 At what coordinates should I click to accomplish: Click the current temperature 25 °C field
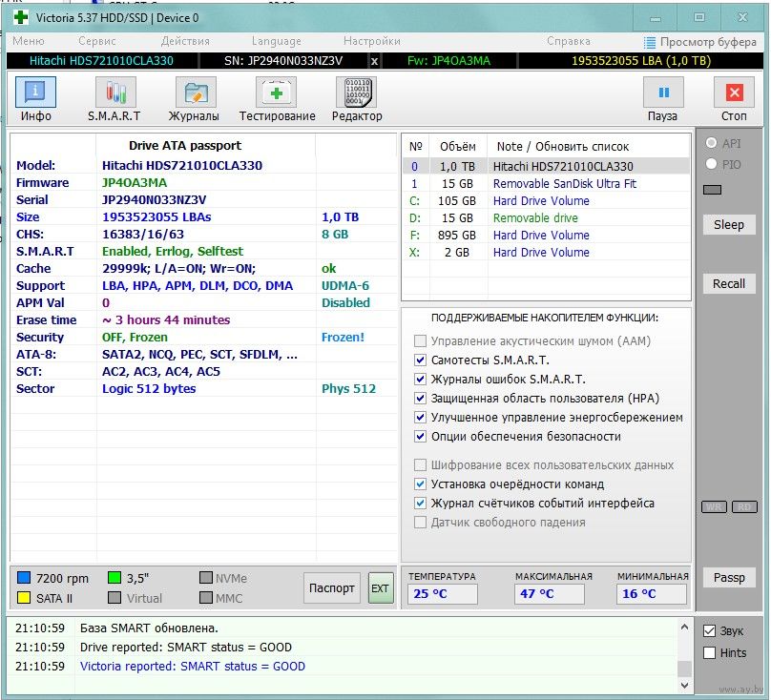[x=443, y=594]
